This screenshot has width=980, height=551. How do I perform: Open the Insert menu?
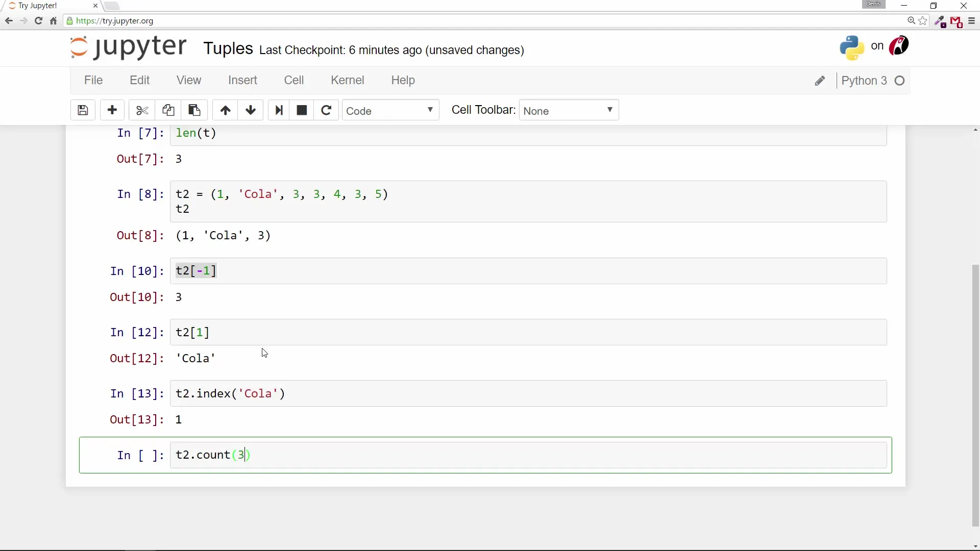pos(242,81)
